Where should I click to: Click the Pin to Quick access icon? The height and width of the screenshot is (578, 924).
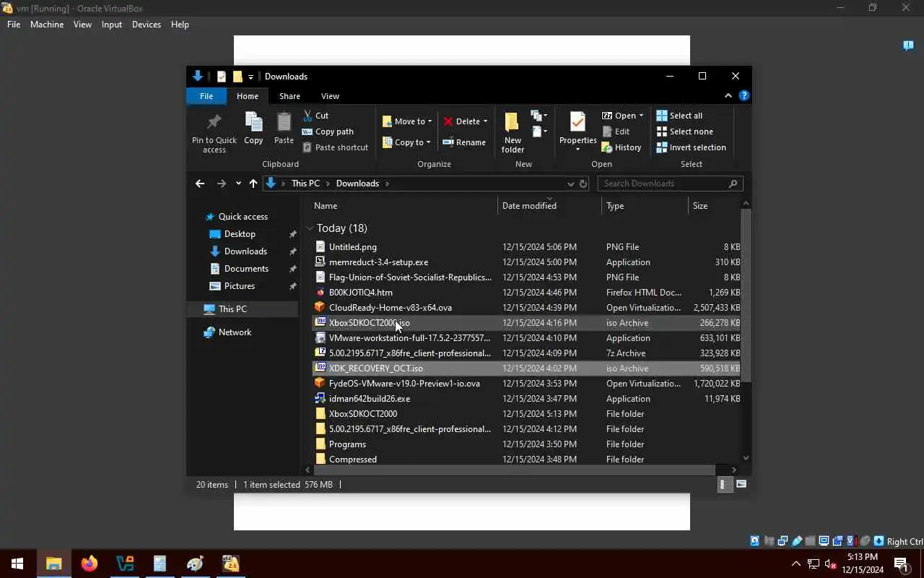(x=214, y=122)
